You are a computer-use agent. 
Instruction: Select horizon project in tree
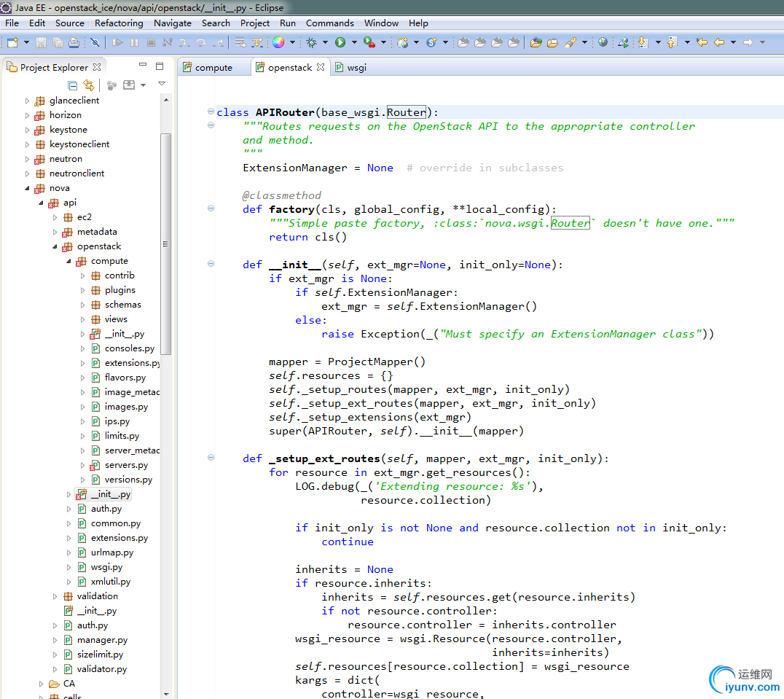(x=65, y=115)
